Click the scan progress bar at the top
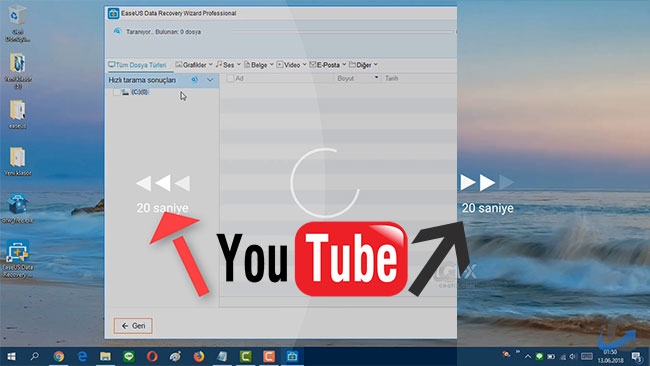This screenshot has width=650, height=366. 342,32
